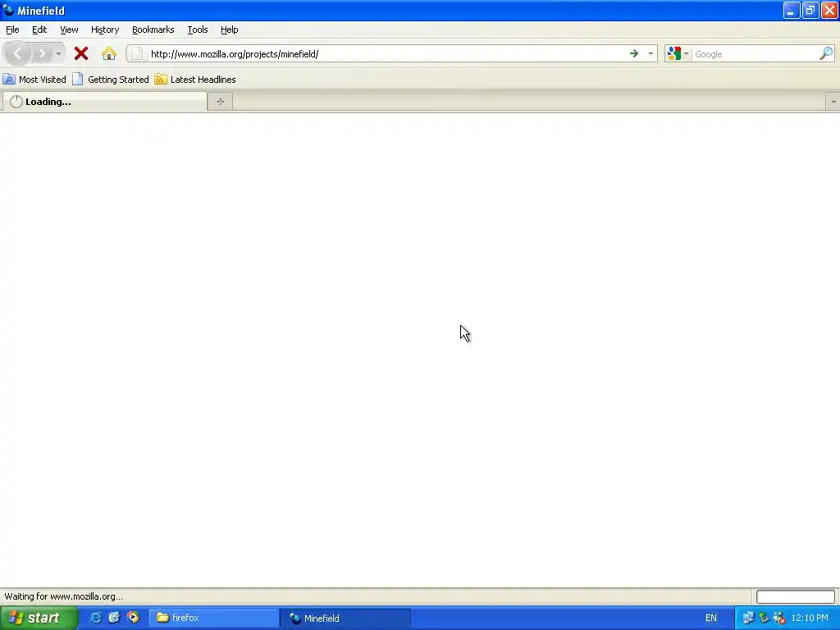
Task: Click the Start button
Action: 39,618
